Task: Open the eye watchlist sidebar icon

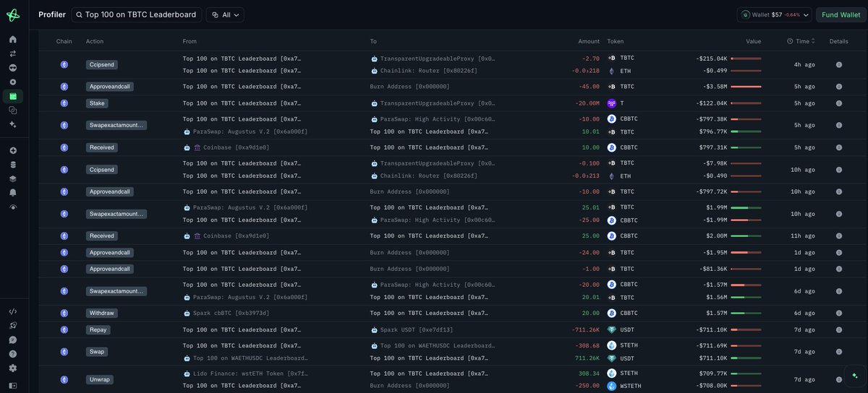Action: coord(13,207)
